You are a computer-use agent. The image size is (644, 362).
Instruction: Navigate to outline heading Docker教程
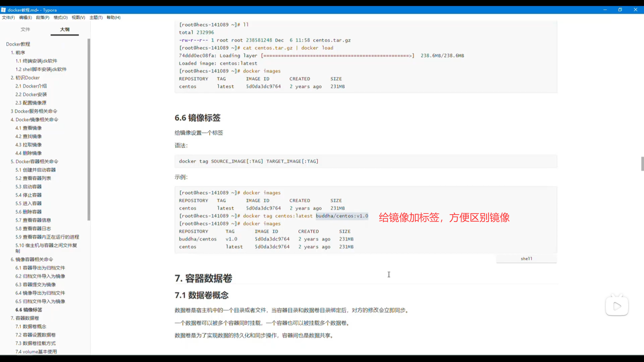click(x=18, y=44)
